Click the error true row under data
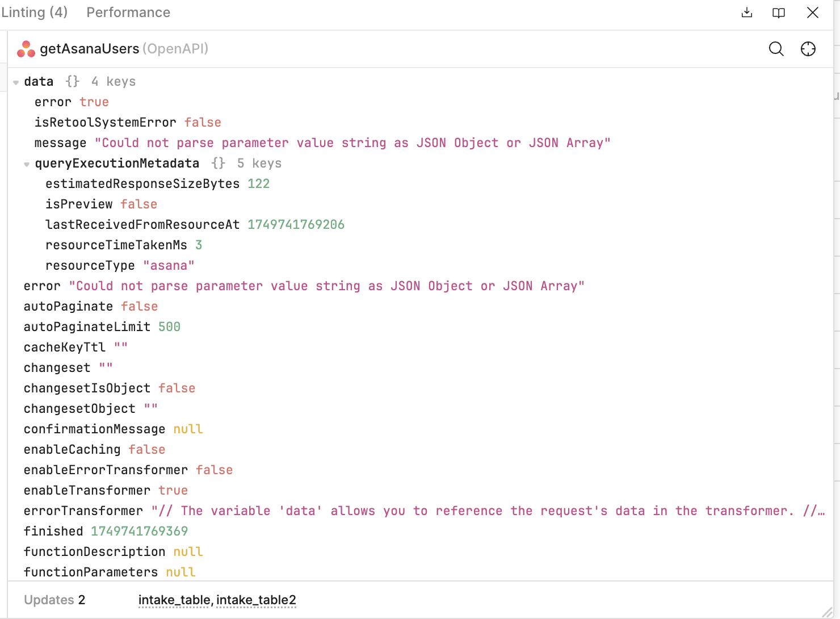The image size is (840, 619). pos(72,102)
